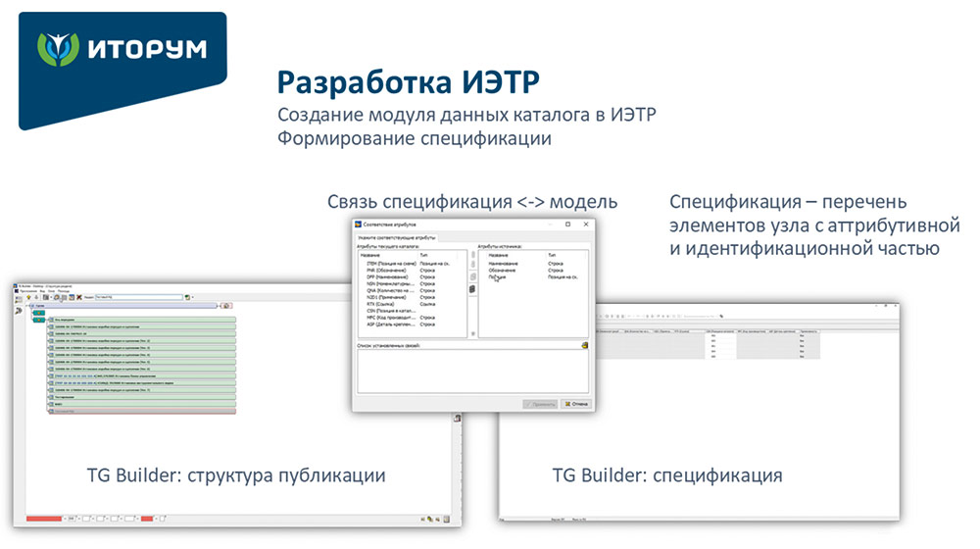Collapse the second teal tree node
The image size is (980, 549).
pos(39,321)
